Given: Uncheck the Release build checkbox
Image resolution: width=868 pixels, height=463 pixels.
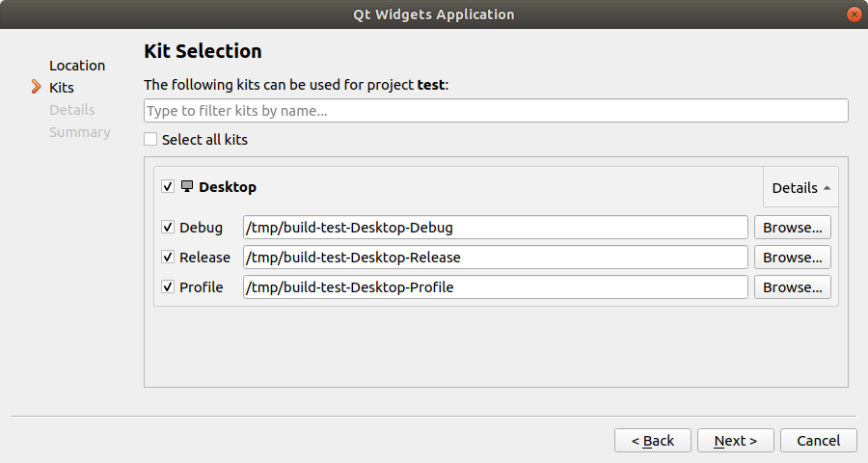Looking at the screenshot, I should coord(168,258).
